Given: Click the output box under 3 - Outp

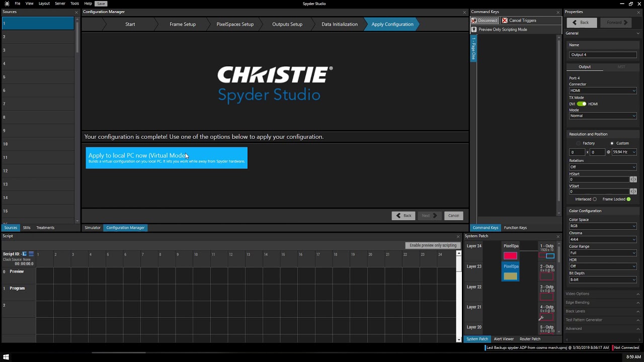Looking at the screenshot, I should [x=546, y=297].
